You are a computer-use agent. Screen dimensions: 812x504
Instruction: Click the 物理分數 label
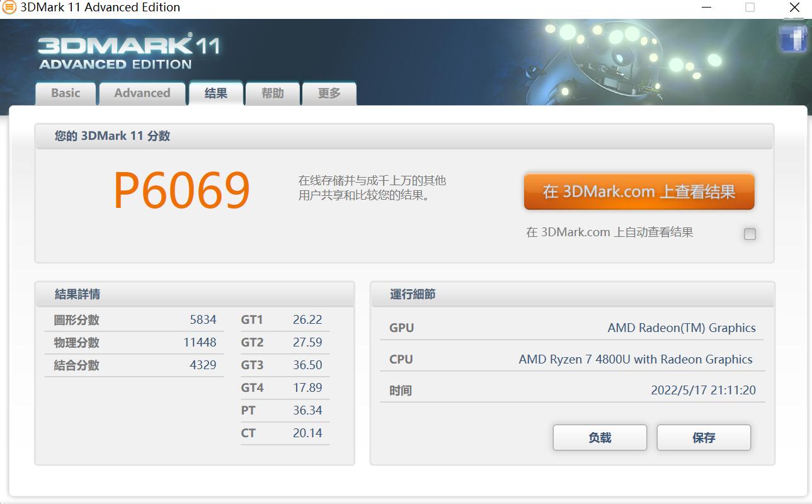tap(76, 343)
